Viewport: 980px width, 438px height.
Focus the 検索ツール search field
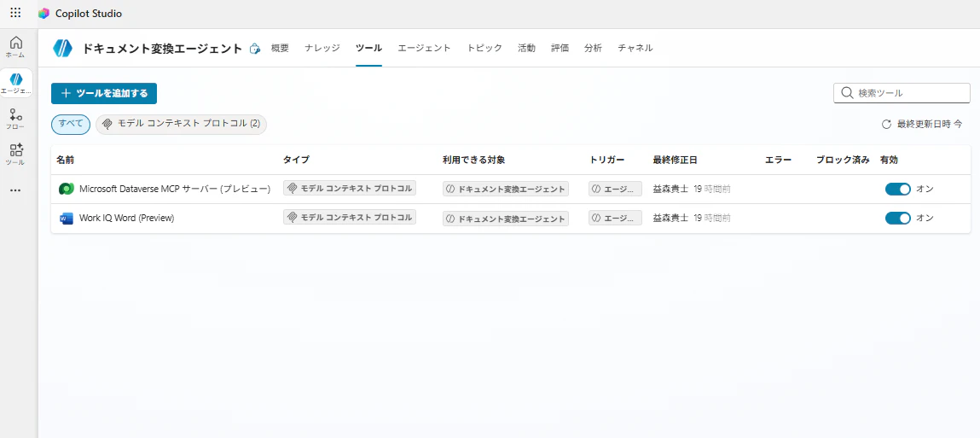click(x=902, y=93)
